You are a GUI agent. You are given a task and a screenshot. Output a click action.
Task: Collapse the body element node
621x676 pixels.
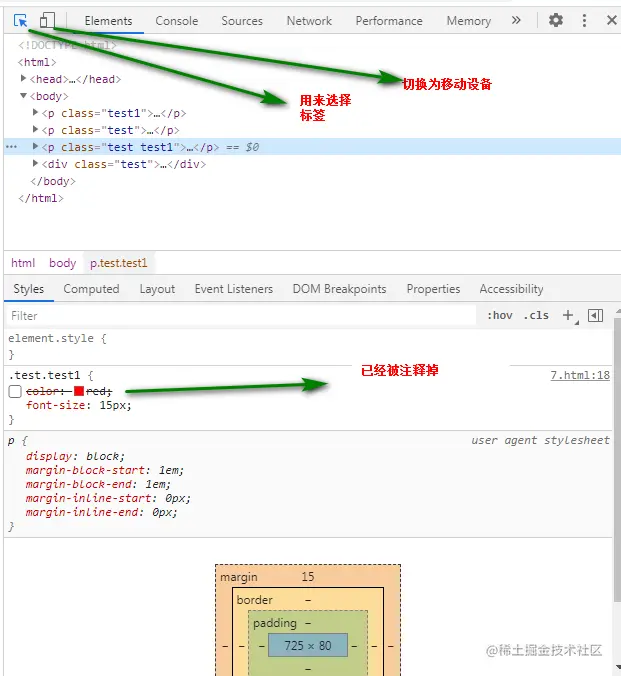pyautogui.click(x=24, y=96)
